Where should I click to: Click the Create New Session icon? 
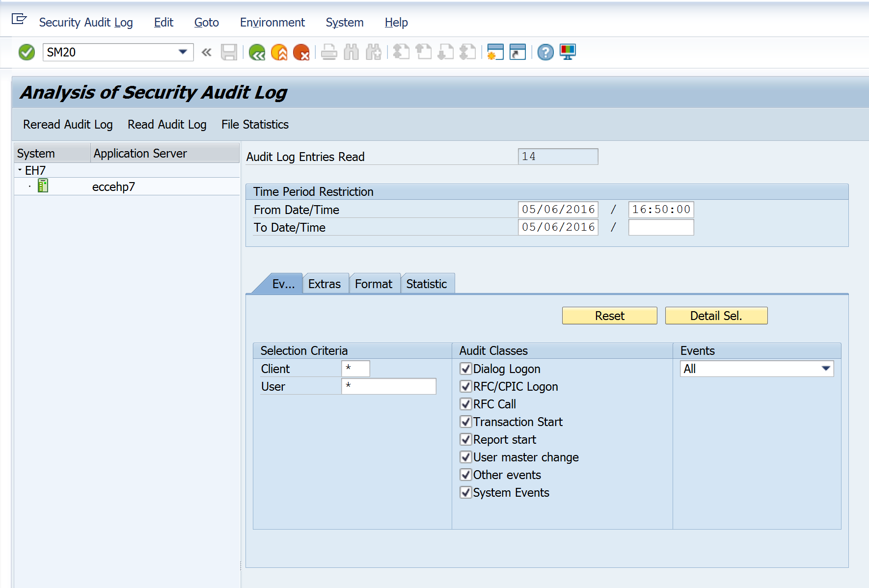tap(495, 52)
